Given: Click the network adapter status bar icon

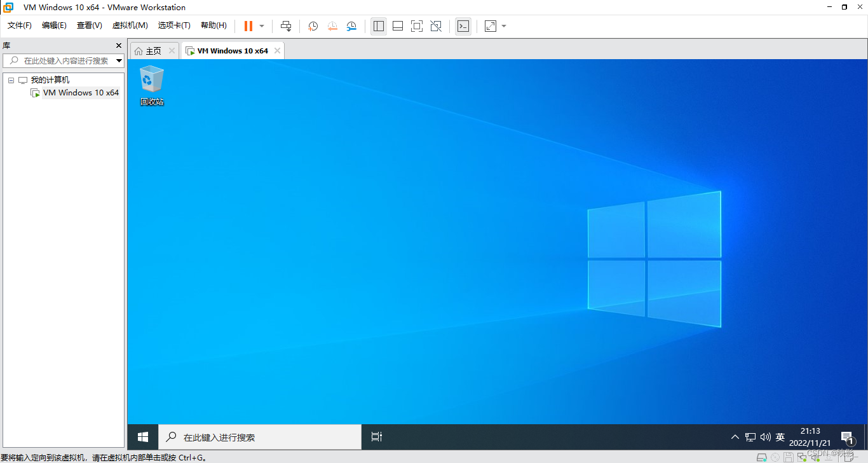Looking at the screenshot, I should point(802,457).
